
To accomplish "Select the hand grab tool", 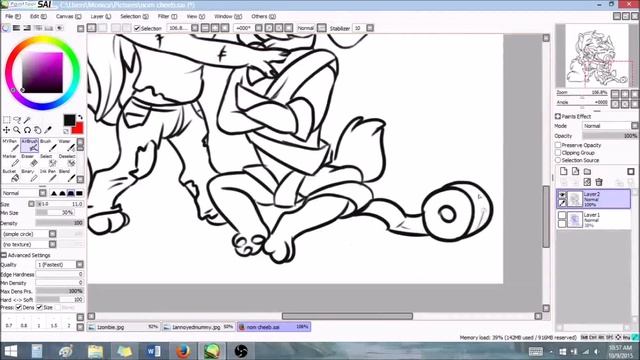I will click(38, 130).
